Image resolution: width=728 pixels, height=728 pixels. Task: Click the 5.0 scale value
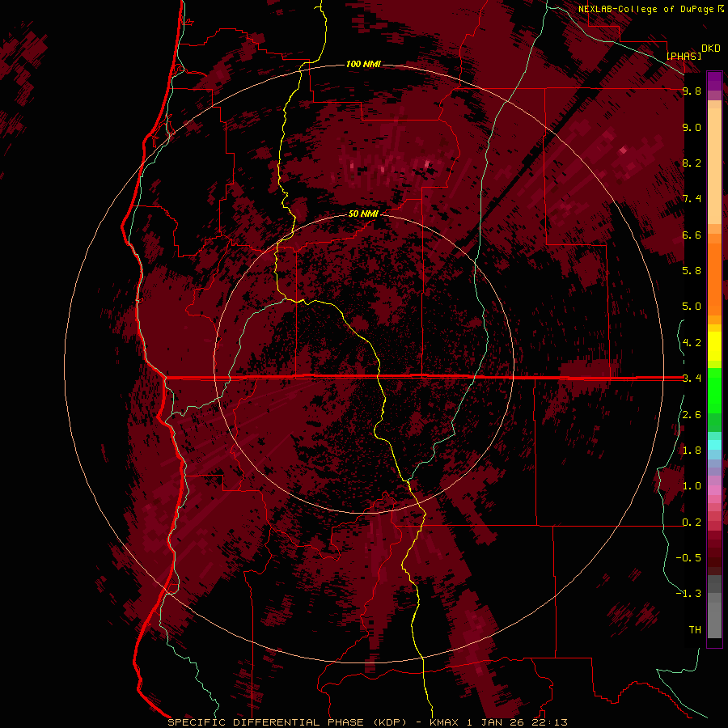[692, 307]
